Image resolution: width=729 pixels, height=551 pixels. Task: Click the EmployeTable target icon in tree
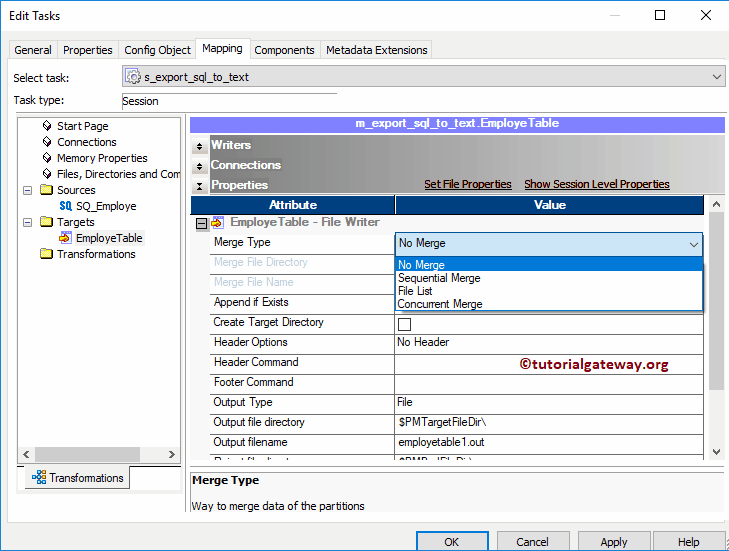click(66, 238)
